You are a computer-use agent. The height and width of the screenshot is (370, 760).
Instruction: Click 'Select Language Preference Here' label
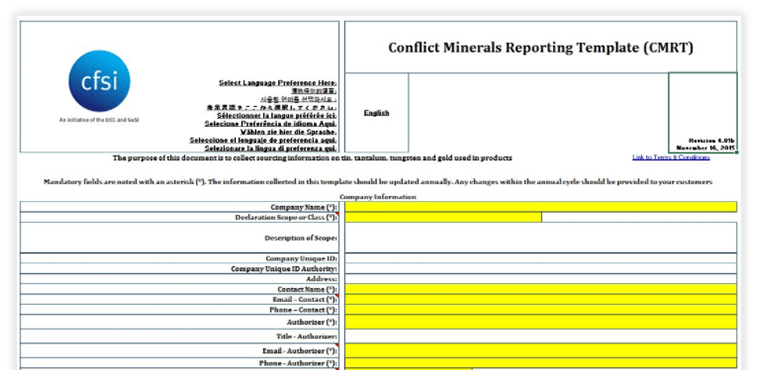point(278,82)
